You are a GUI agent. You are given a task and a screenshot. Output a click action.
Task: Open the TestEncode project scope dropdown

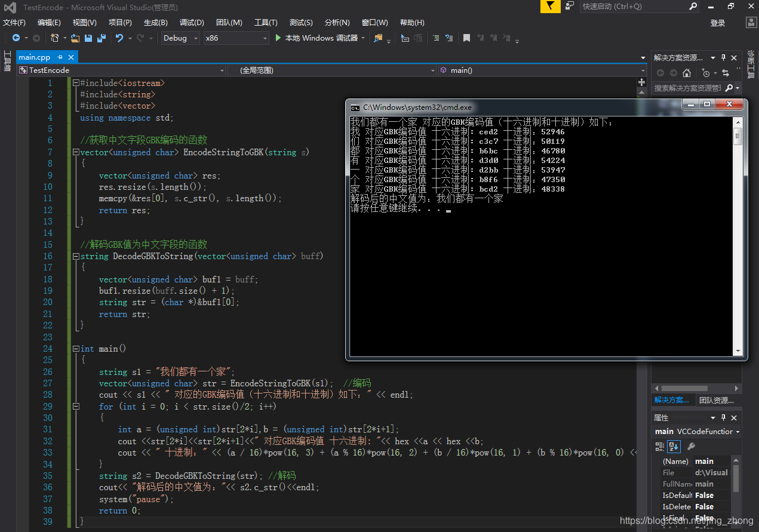coord(121,70)
